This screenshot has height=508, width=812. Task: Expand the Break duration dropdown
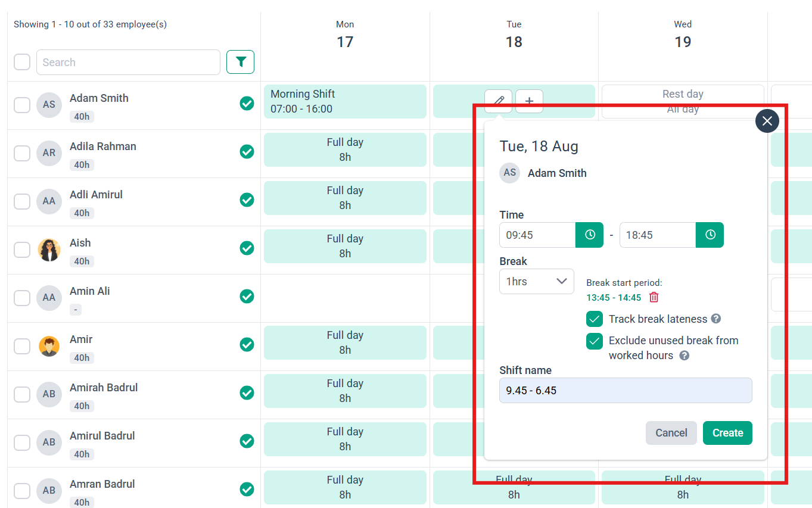click(537, 281)
